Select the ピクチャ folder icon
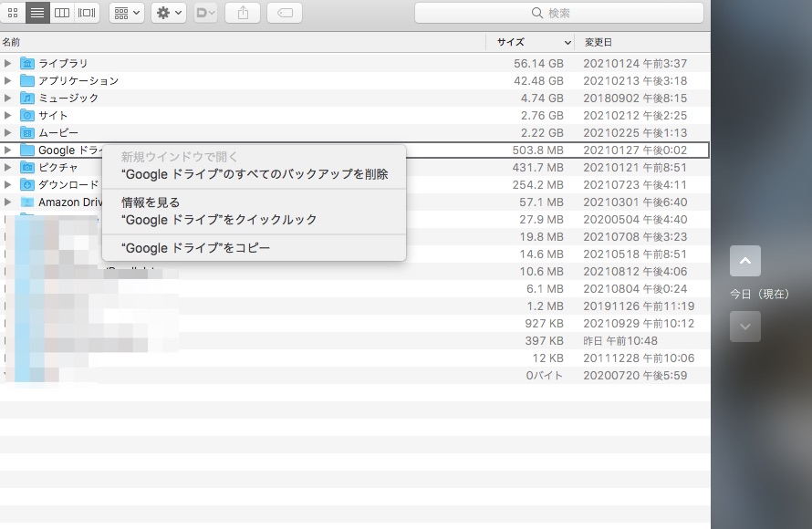This screenshot has width=812, height=529. click(27, 167)
